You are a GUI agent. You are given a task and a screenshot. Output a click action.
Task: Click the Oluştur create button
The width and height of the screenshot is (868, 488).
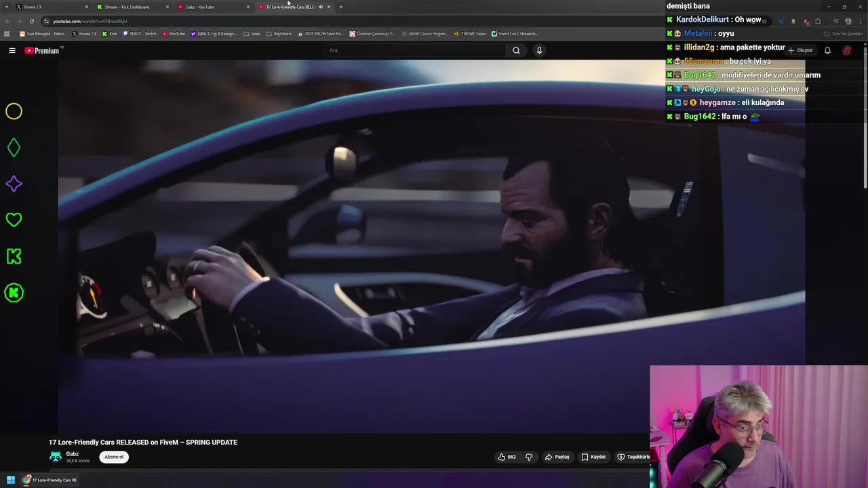pos(800,50)
